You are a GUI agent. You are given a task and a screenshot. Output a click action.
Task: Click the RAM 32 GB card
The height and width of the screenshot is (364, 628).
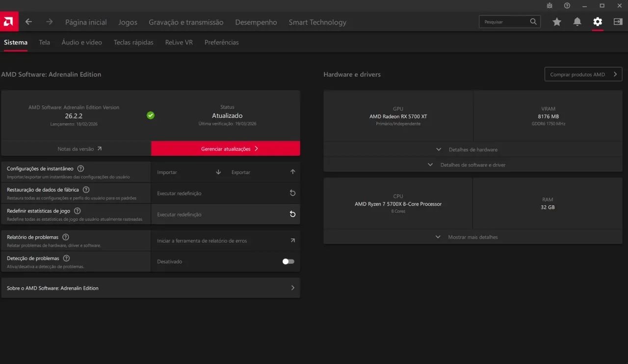(x=548, y=204)
